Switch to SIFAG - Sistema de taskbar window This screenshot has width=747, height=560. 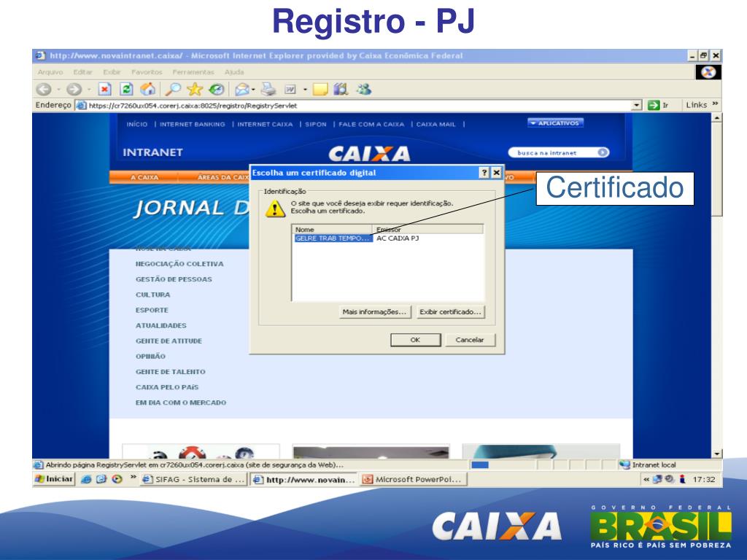194,480
